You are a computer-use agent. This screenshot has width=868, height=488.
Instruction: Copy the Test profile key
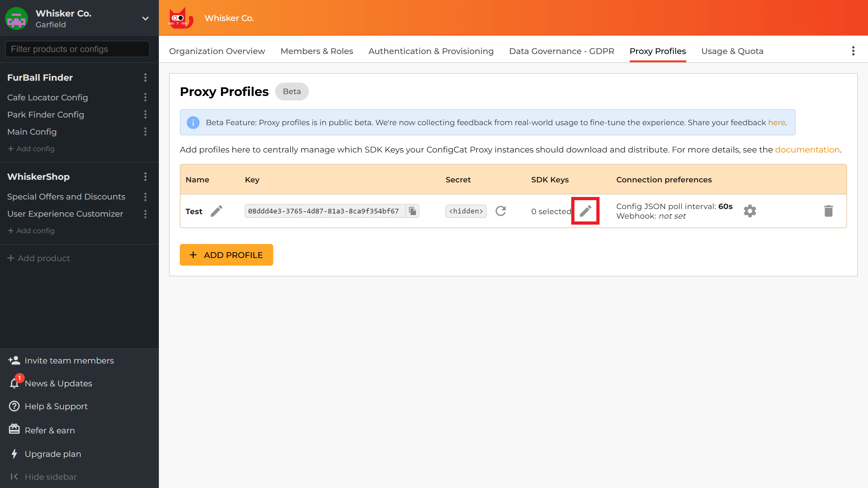pyautogui.click(x=413, y=211)
